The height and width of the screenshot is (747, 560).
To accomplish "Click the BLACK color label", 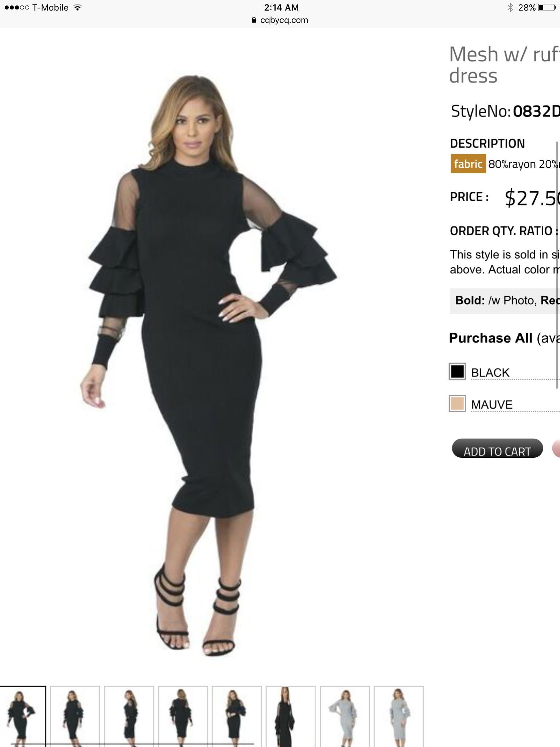I will pos(490,373).
